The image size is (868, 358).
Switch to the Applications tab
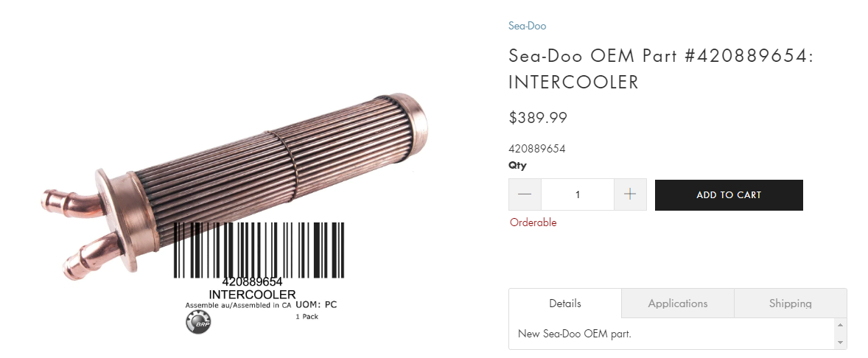678,303
